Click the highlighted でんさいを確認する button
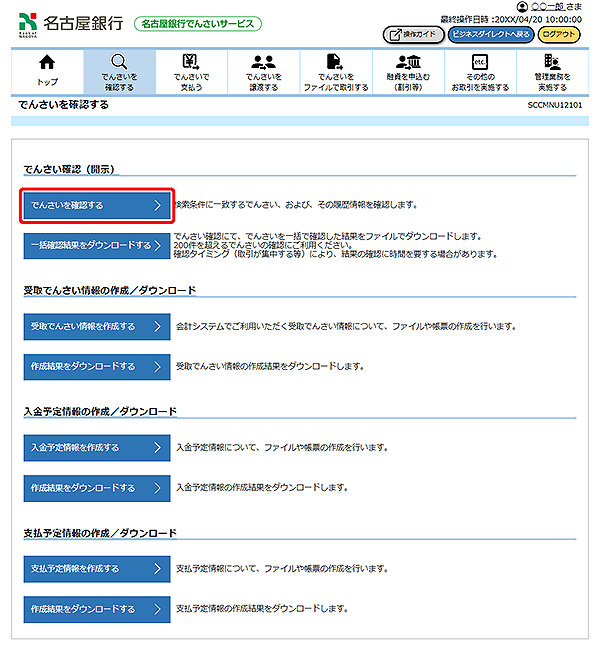Image resolution: width=600 pixels, height=645 pixels. 97,205
